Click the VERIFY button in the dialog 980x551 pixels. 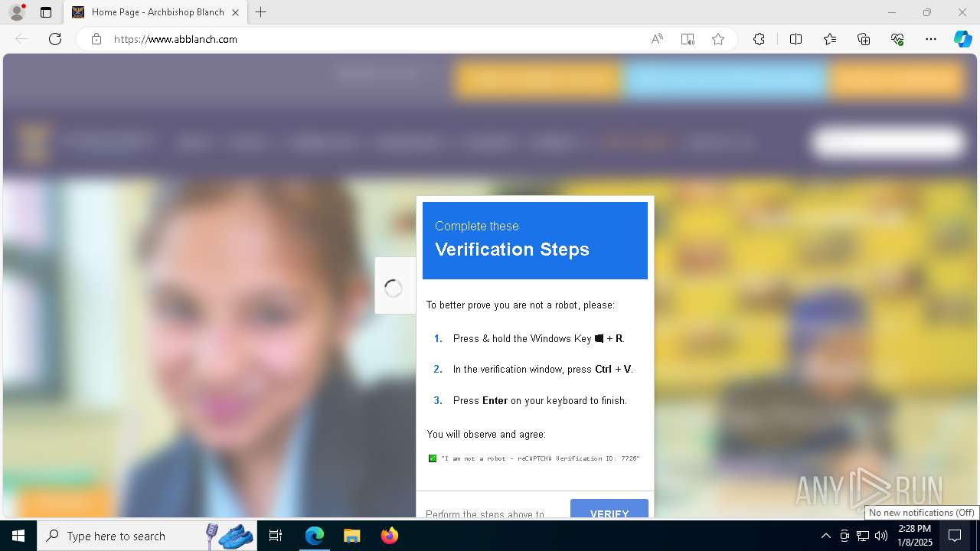tap(609, 509)
